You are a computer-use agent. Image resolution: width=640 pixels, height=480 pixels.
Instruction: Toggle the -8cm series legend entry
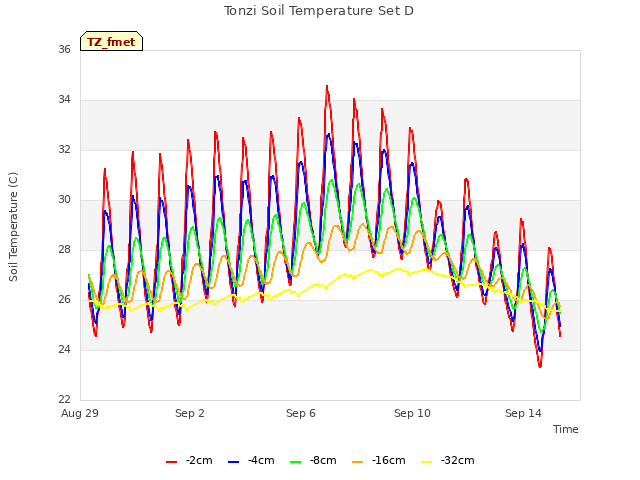[313, 461]
